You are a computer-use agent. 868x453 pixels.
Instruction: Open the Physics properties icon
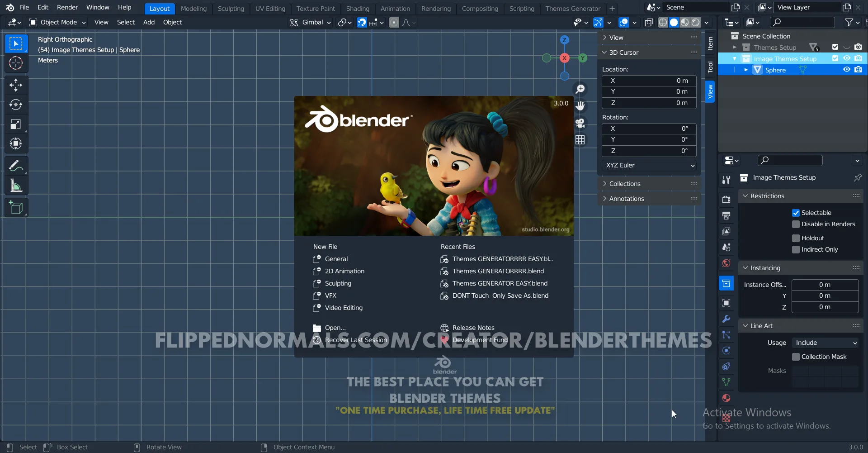click(726, 351)
